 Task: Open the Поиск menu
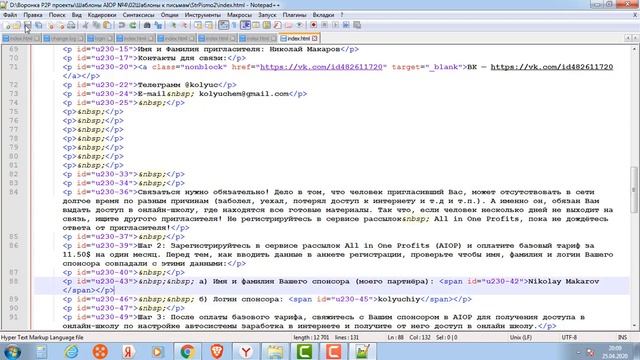pos(57,15)
